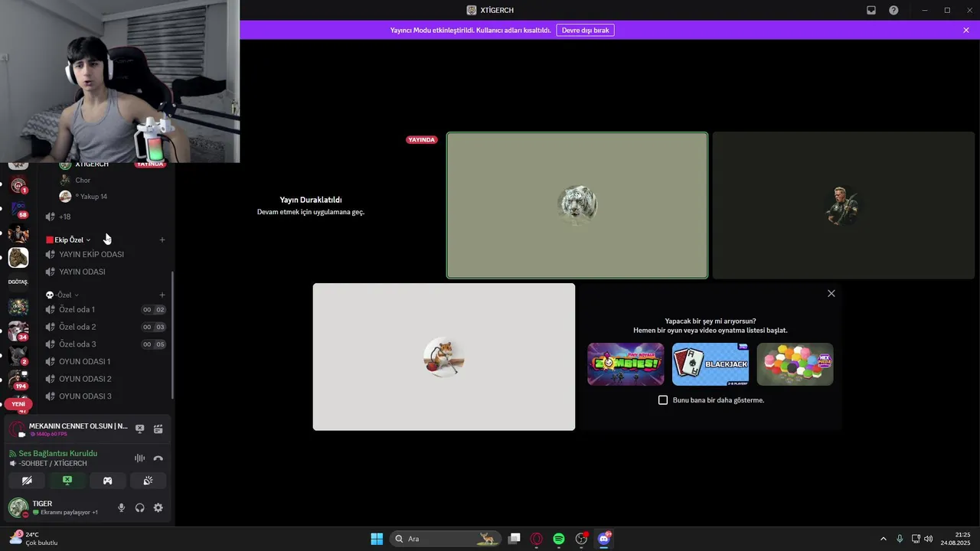Open the DGÖTAŞ. server
The height and width of the screenshot is (551, 980).
tap(18, 282)
